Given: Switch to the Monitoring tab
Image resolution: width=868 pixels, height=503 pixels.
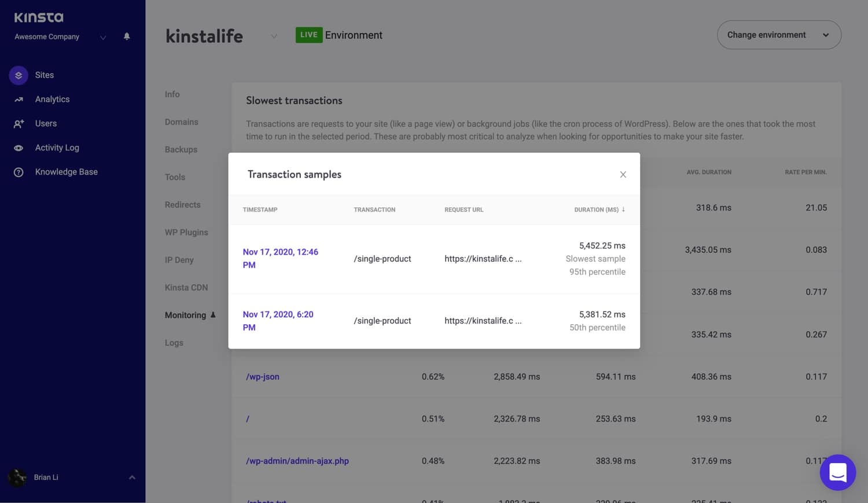Looking at the screenshot, I should coord(185,315).
